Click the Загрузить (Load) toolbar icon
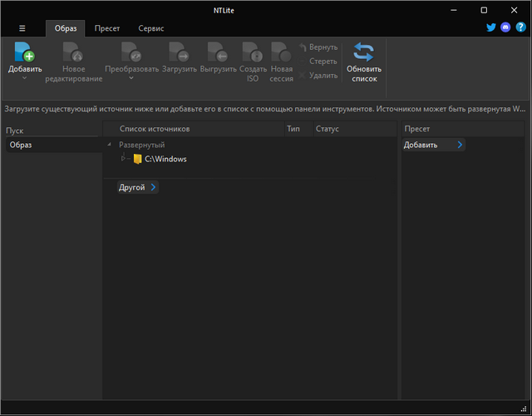The width and height of the screenshot is (532, 416). coord(179,53)
